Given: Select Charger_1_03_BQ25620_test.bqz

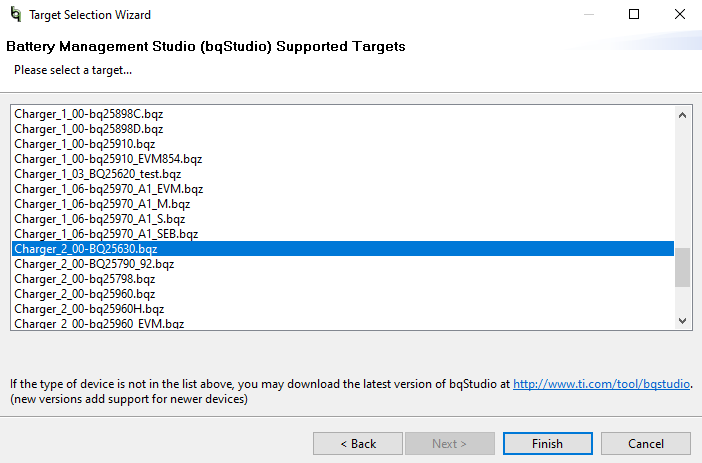Looking at the screenshot, I should 97,174.
